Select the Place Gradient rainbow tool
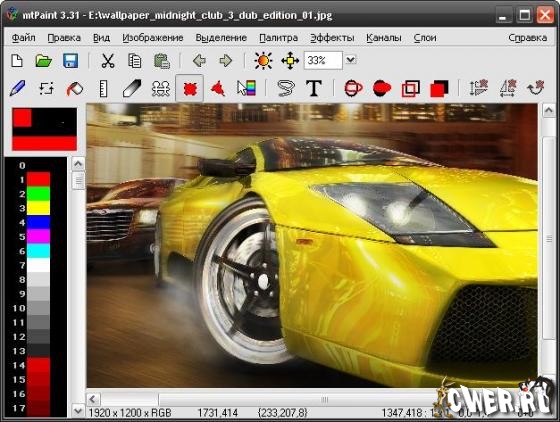560x422 pixels. [x=246, y=88]
